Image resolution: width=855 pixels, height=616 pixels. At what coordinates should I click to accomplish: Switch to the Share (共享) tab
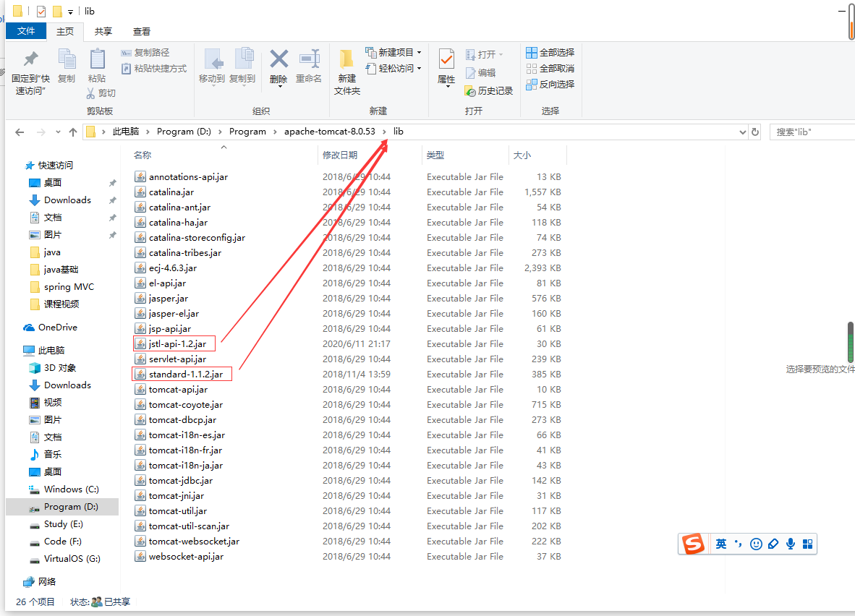click(103, 32)
